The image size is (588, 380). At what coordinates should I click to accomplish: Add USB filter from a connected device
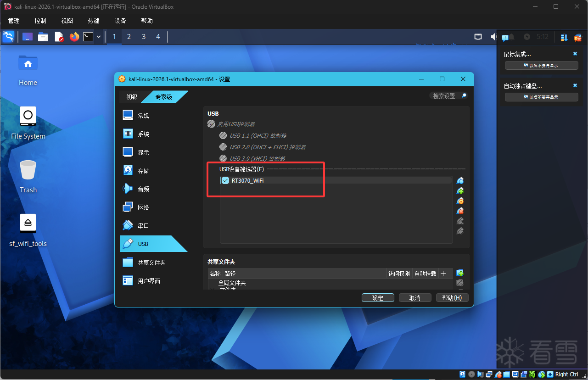click(460, 190)
